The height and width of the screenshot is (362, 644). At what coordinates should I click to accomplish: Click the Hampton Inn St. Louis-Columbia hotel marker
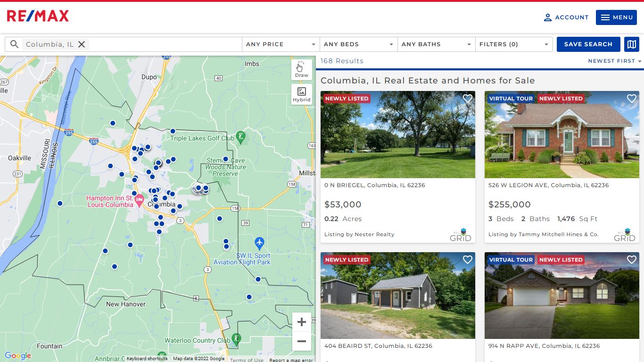139,201
